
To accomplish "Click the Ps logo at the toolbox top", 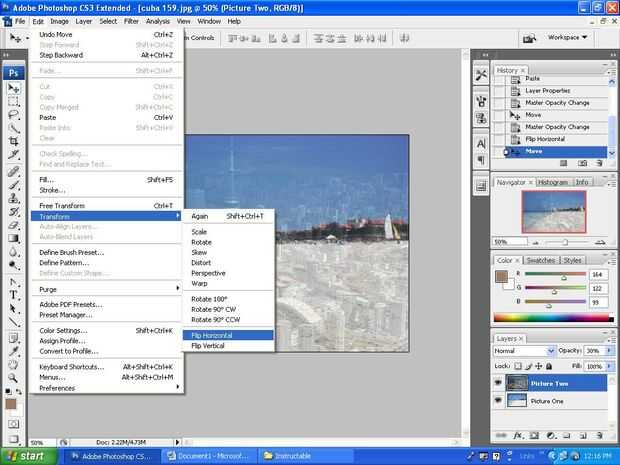I will [13, 73].
